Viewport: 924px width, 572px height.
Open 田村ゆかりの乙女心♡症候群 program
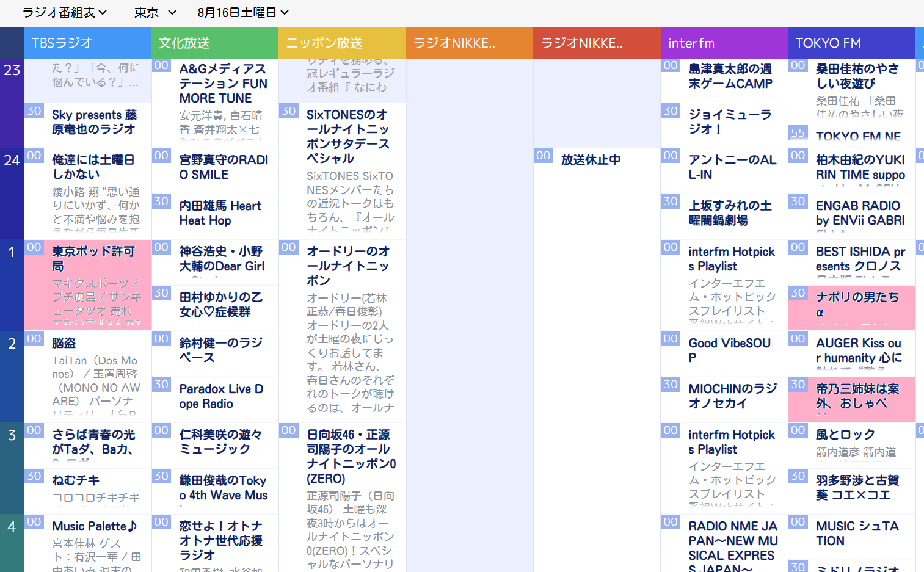215,308
